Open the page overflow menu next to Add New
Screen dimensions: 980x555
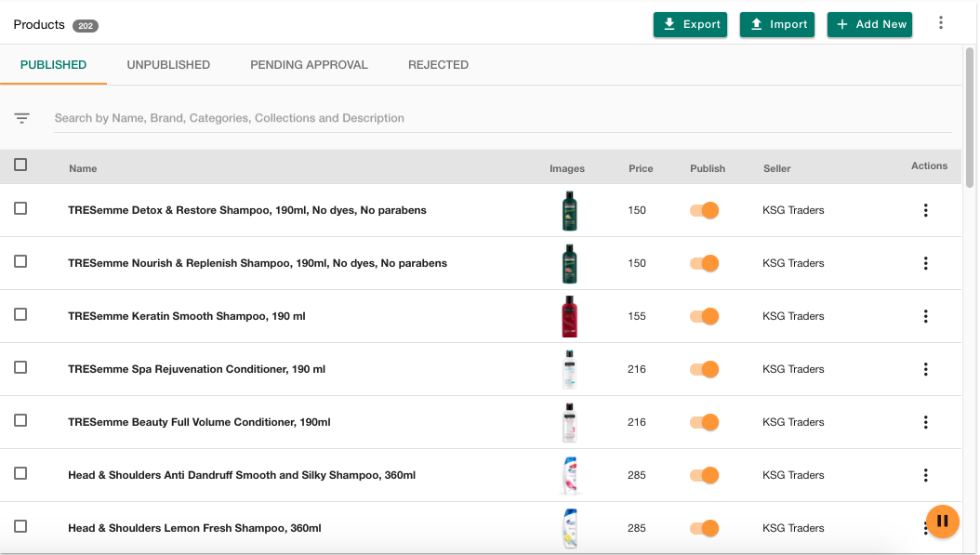[x=941, y=23]
